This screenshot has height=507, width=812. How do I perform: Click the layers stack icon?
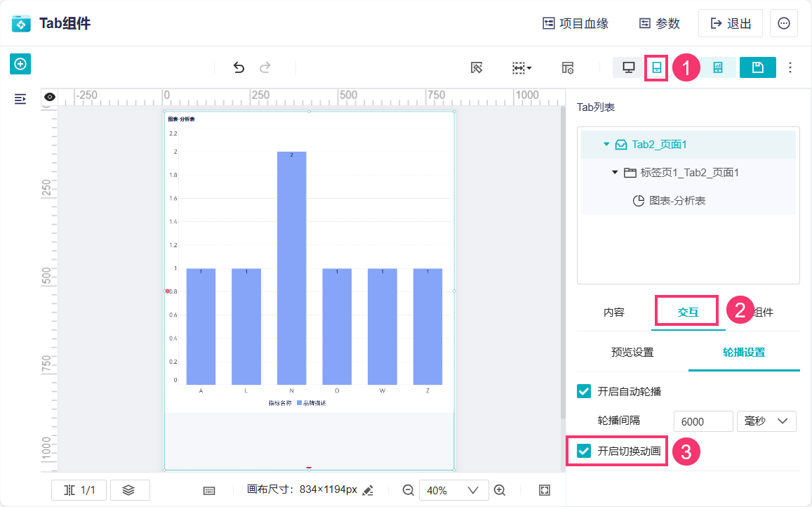click(x=128, y=490)
